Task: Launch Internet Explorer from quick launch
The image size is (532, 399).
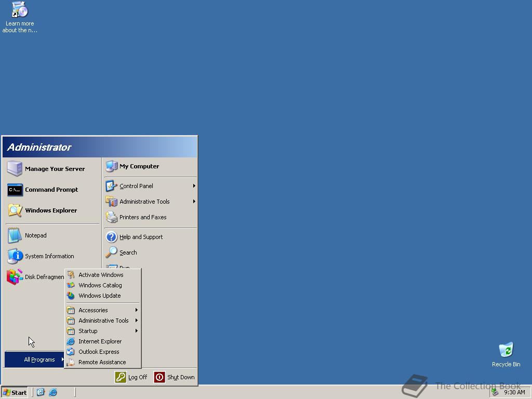Action: [x=53, y=392]
